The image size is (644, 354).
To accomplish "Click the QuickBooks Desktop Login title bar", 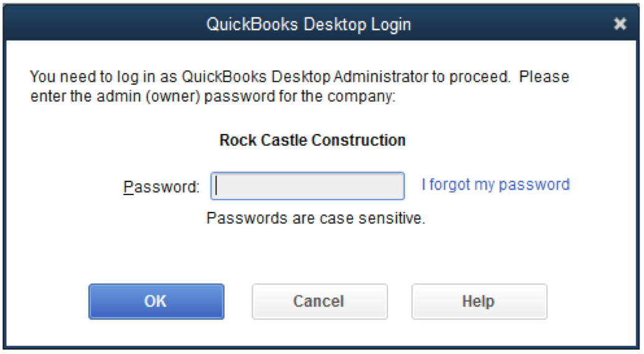I will click(x=309, y=24).
